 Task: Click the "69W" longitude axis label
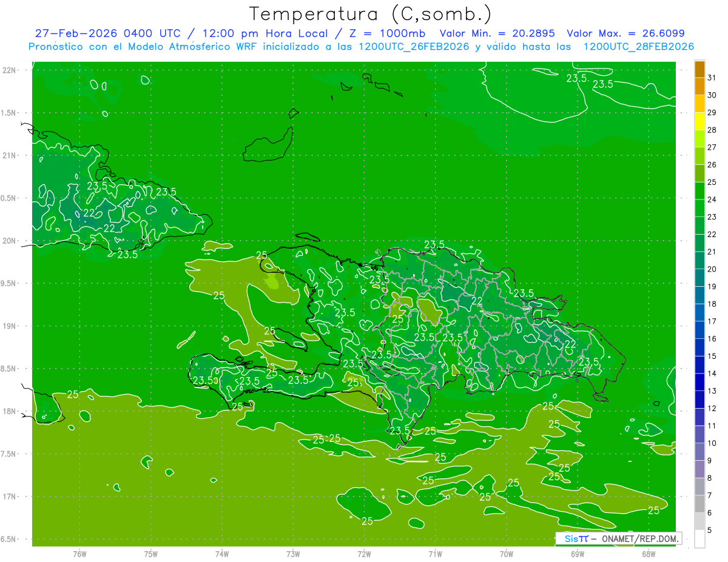coord(578,554)
